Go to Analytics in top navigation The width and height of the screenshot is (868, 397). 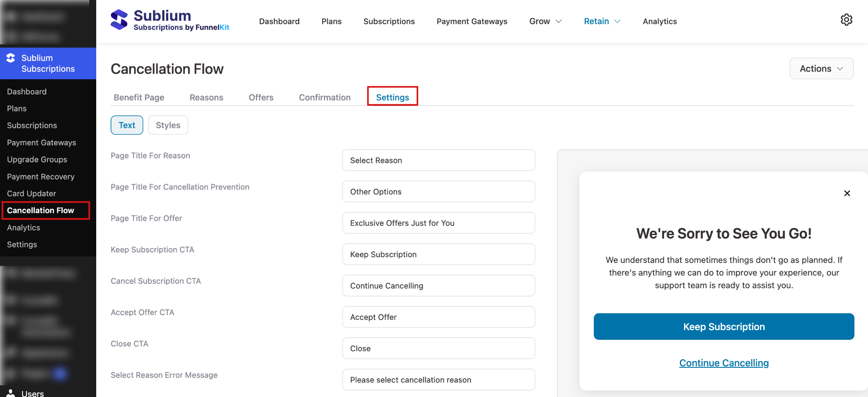[659, 21]
